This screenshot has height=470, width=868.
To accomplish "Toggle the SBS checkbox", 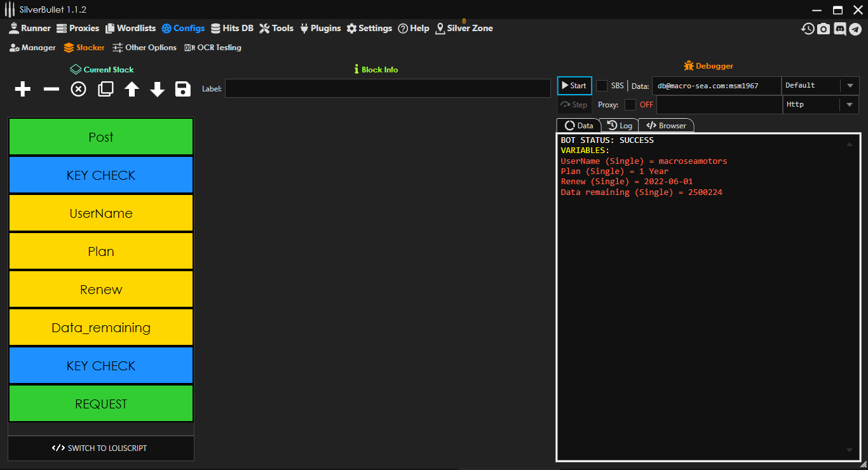I will click(x=602, y=86).
